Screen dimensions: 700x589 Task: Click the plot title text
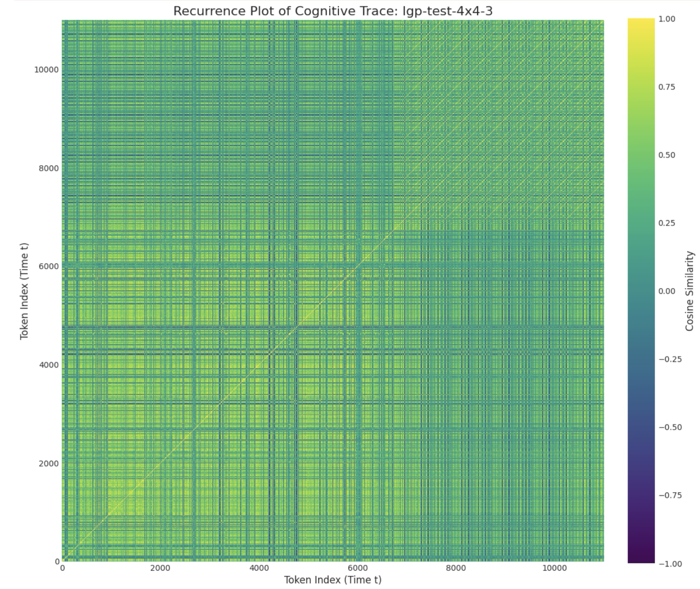333,11
